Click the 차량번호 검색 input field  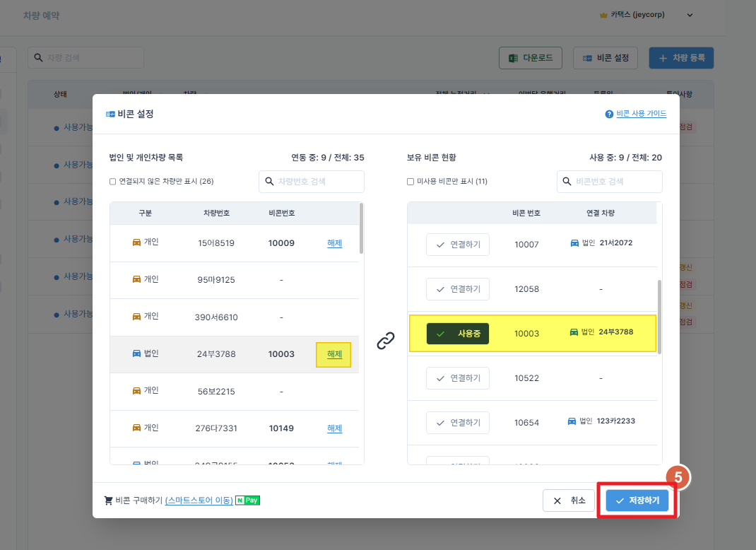[312, 182]
